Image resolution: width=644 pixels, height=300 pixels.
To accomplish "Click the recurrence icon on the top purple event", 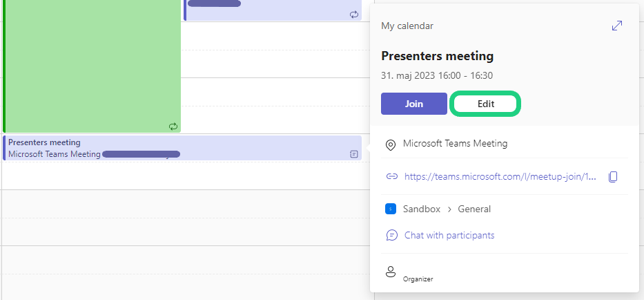I will click(x=354, y=14).
